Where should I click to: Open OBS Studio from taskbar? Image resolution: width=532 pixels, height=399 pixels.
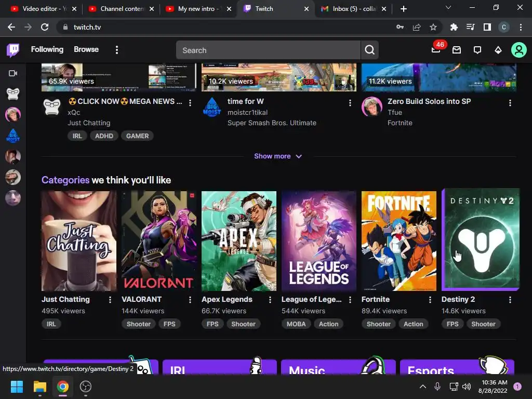[86, 387]
